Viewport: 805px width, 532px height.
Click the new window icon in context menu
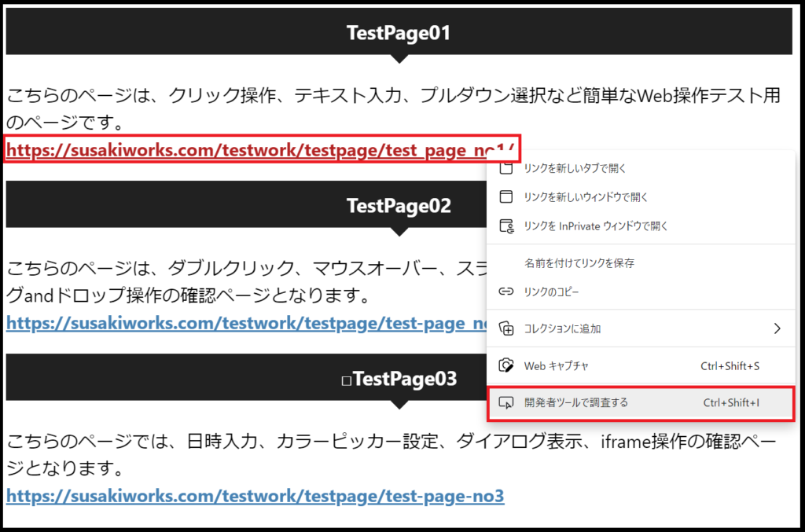506,196
